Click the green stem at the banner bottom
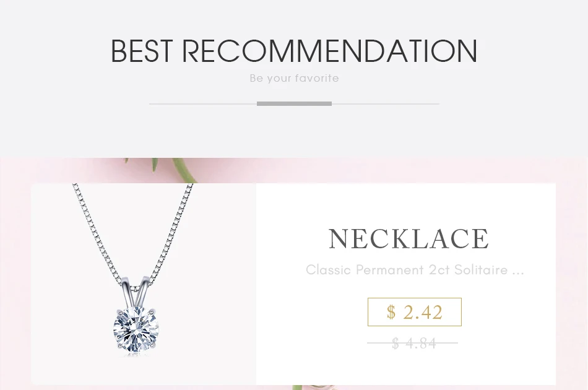Image resolution: width=588 pixels, height=390 pixels. (x=297, y=388)
